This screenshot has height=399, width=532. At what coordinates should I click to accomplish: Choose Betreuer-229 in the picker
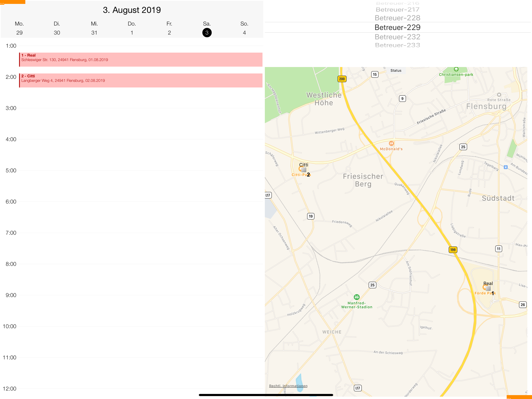(x=398, y=27)
